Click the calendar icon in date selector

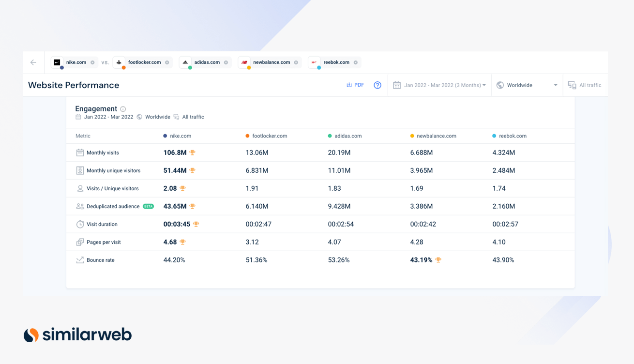point(397,85)
